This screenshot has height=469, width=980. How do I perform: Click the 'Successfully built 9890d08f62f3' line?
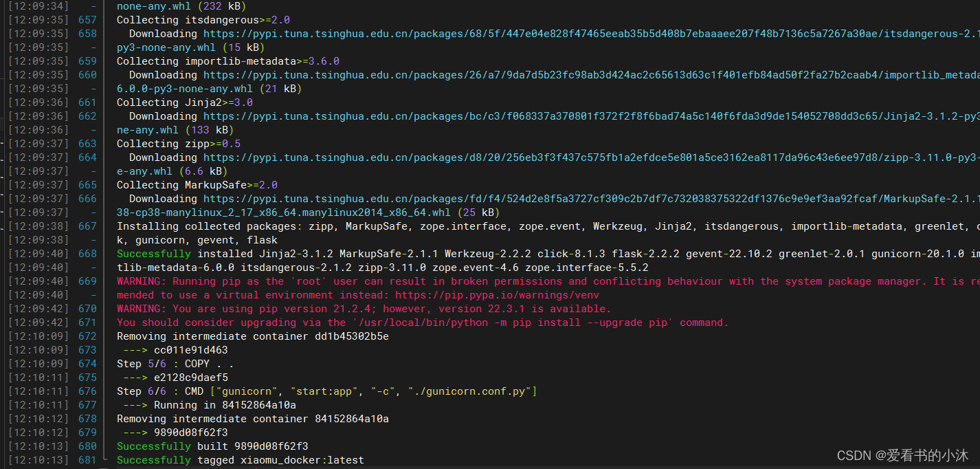point(212,446)
